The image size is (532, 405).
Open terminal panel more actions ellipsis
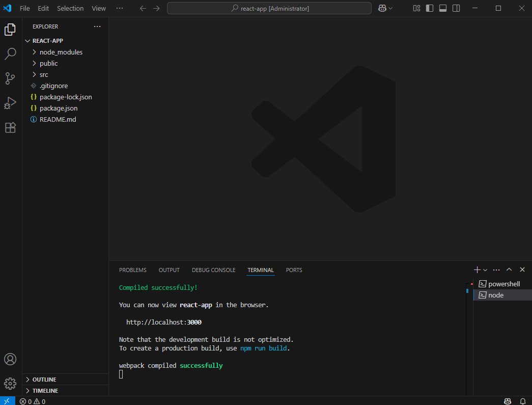[x=496, y=269]
